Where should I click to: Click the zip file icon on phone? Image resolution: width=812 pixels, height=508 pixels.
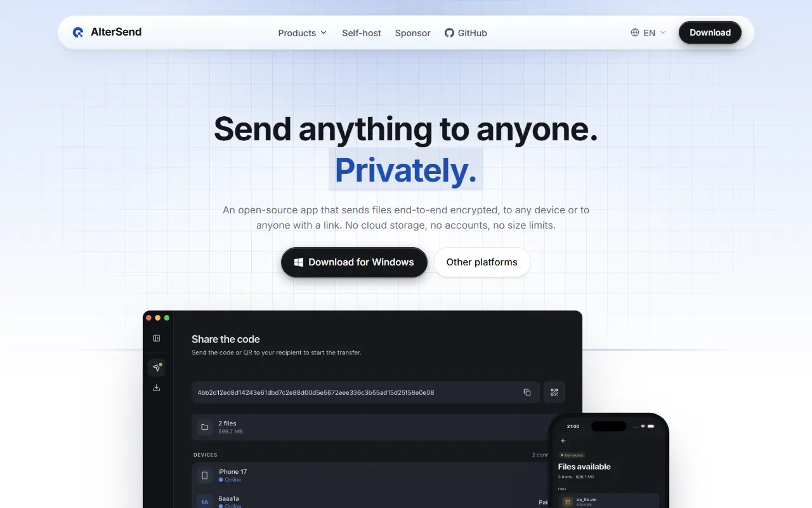point(568,502)
